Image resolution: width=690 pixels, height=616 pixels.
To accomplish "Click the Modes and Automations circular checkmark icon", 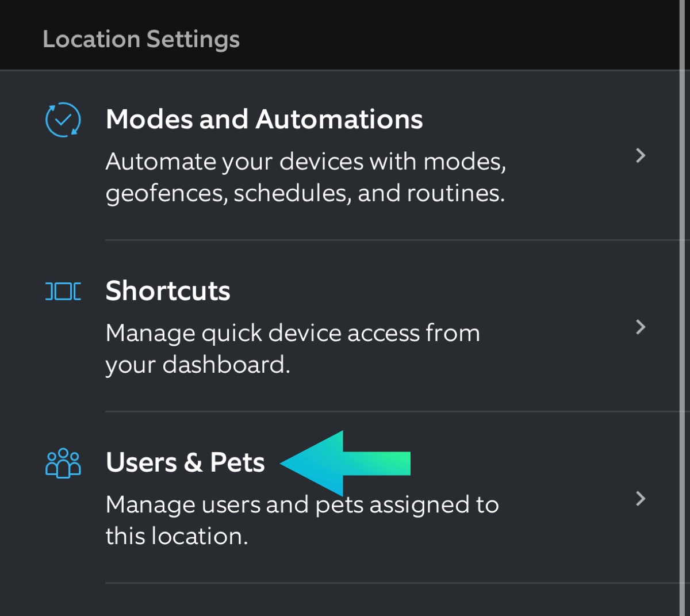I will coord(63,120).
